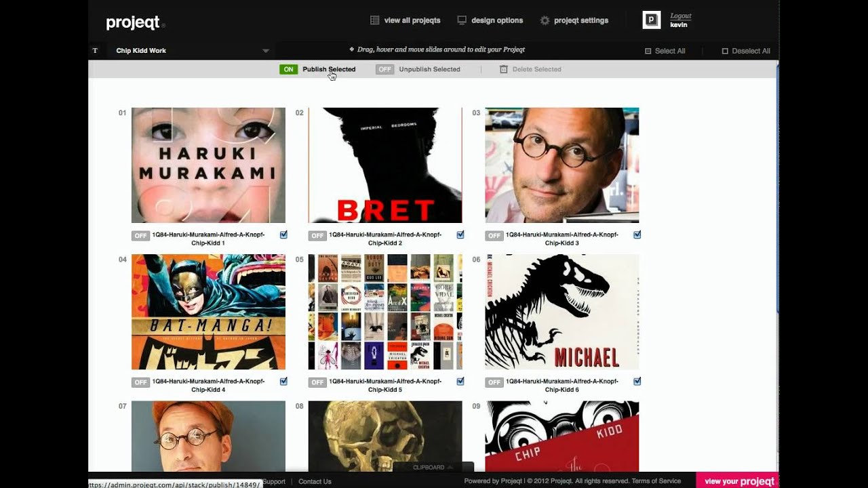Click the Chip-Kidd 5 slide title text

click(x=385, y=385)
